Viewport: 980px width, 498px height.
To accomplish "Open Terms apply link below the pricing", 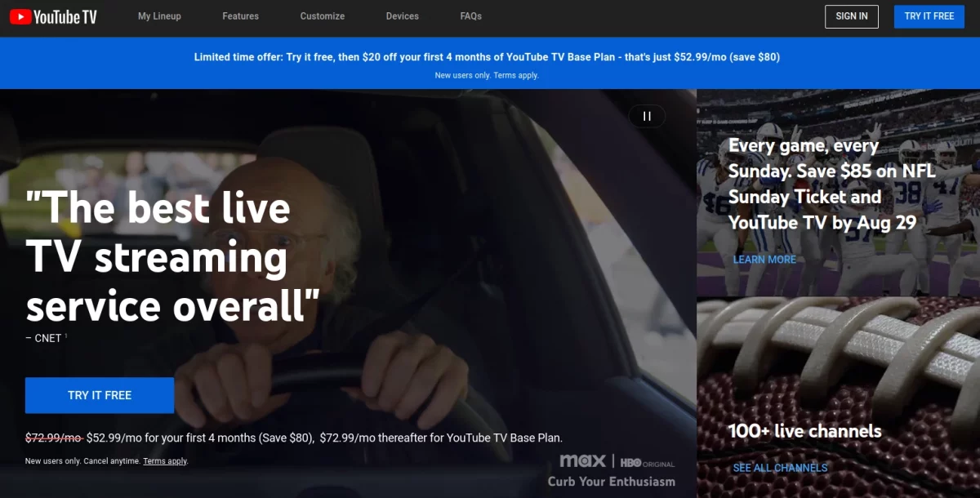I will pos(165,461).
